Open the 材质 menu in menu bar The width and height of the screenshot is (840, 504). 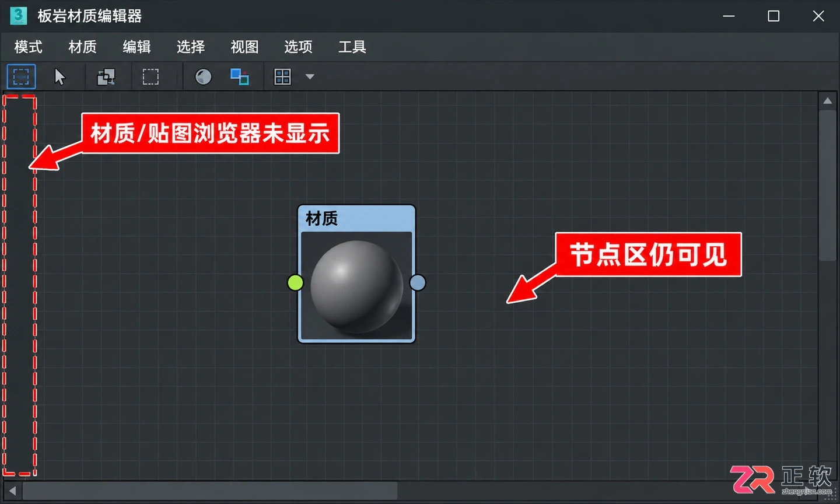coord(82,47)
